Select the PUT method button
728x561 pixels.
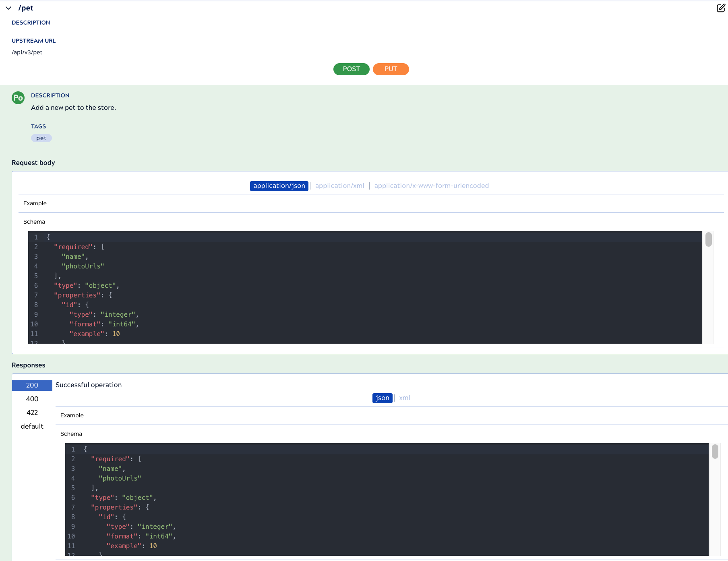391,69
